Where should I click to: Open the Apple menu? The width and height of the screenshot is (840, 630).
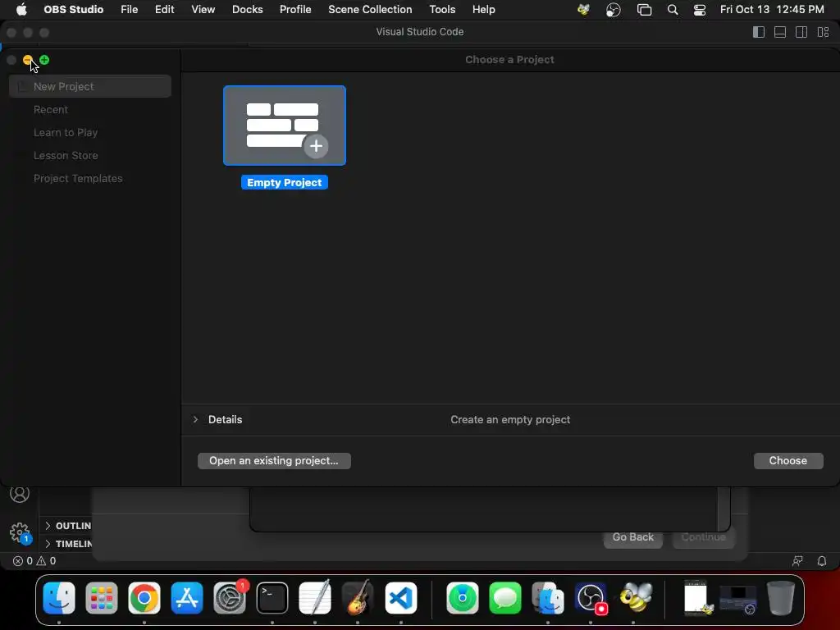(21, 10)
